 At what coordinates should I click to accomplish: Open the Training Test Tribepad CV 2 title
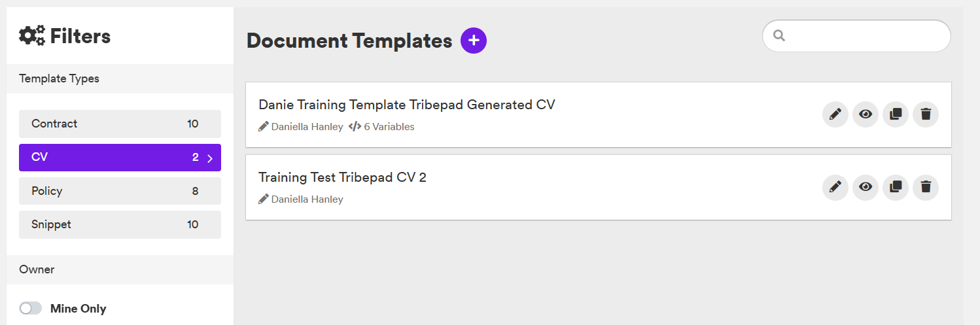tap(342, 177)
